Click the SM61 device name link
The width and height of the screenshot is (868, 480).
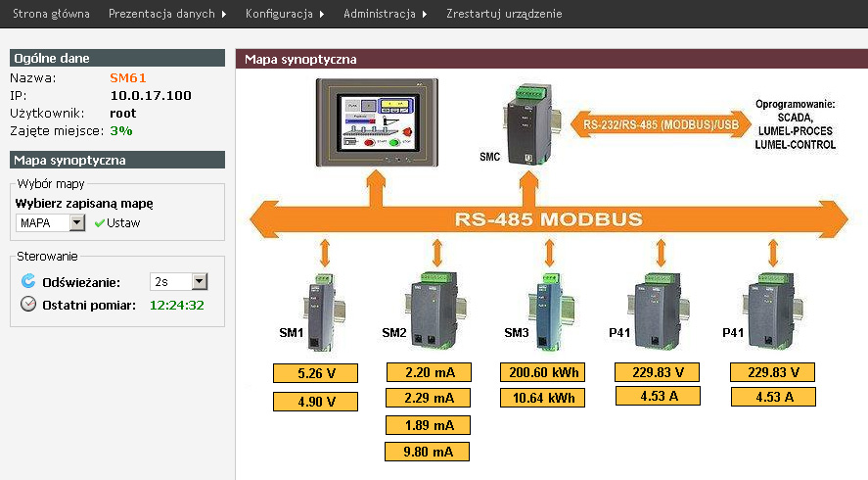[127, 77]
